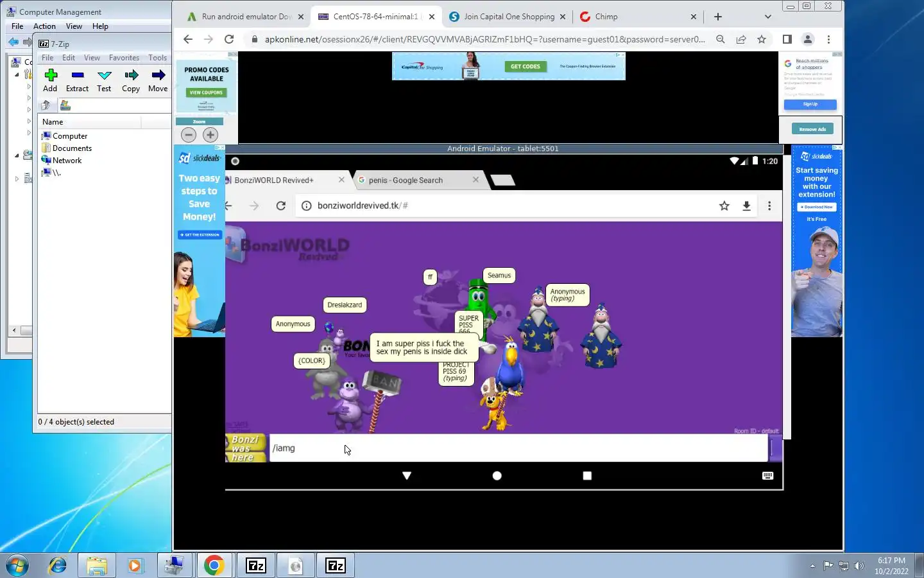Click the zoom magnifier icon in address bar
This screenshot has width=924, height=578.
pyautogui.click(x=721, y=39)
